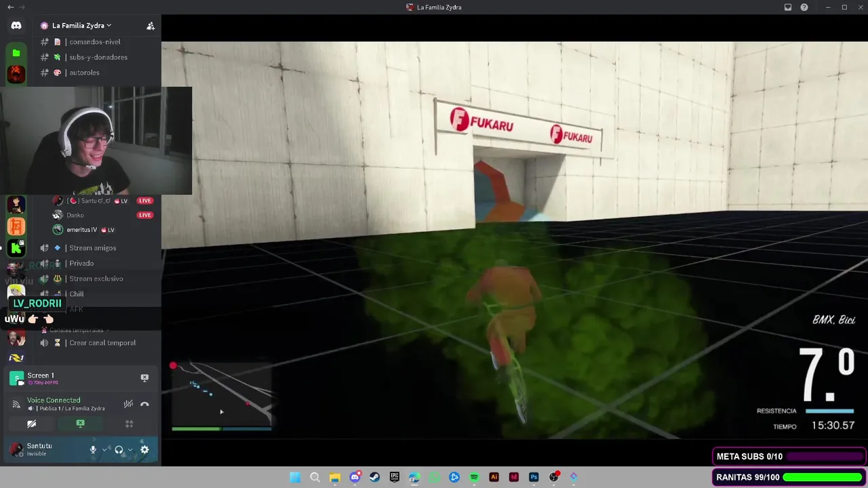Toggle noise suppression icon
Image resolution: width=868 pixels, height=488 pixels.
(128, 404)
